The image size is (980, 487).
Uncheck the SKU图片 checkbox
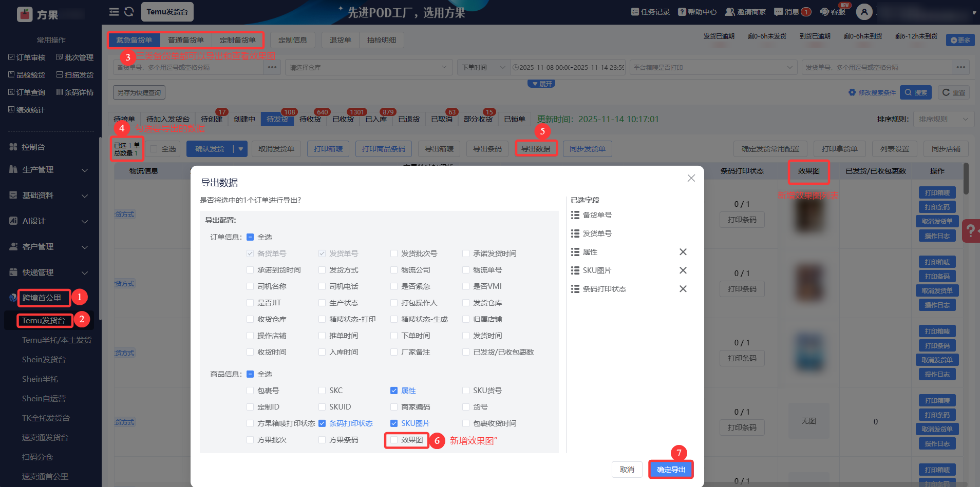point(394,423)
